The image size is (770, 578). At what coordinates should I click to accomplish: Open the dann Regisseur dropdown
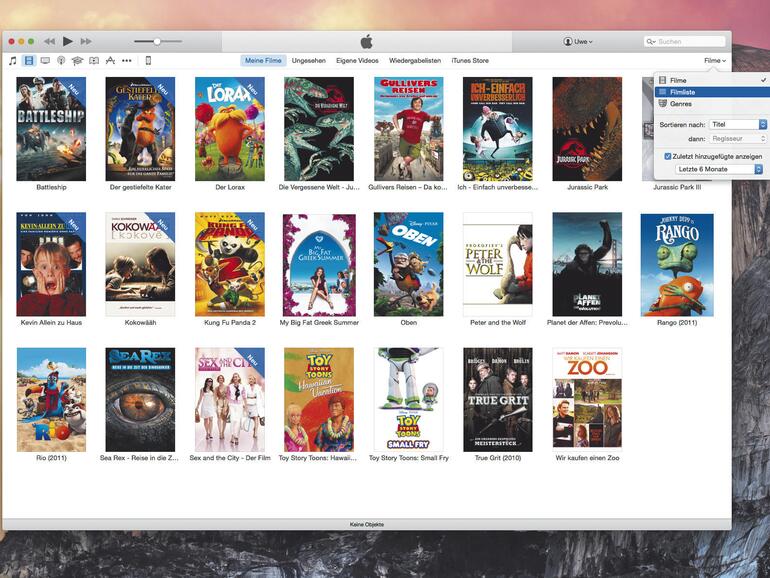pos(738,138)
